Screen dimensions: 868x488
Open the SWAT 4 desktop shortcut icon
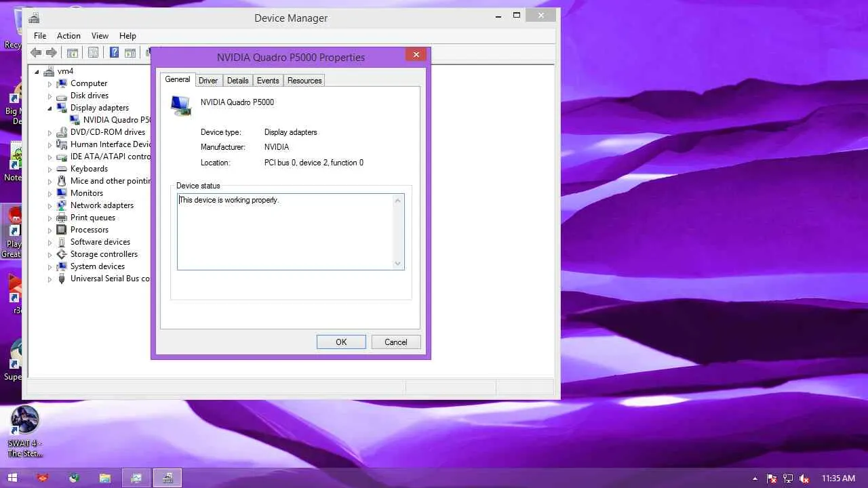[x=25, y=420]
